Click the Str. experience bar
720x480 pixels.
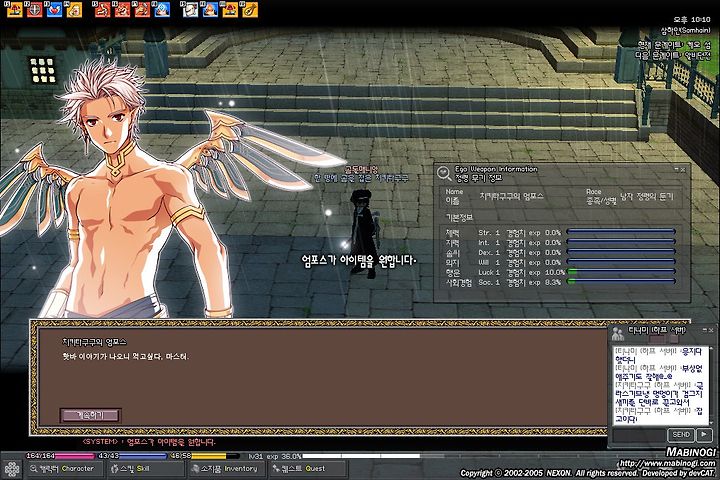coord(621,232)
